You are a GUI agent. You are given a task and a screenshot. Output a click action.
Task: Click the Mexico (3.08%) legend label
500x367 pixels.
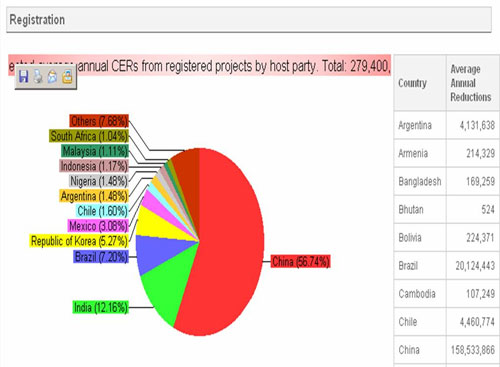98,226
